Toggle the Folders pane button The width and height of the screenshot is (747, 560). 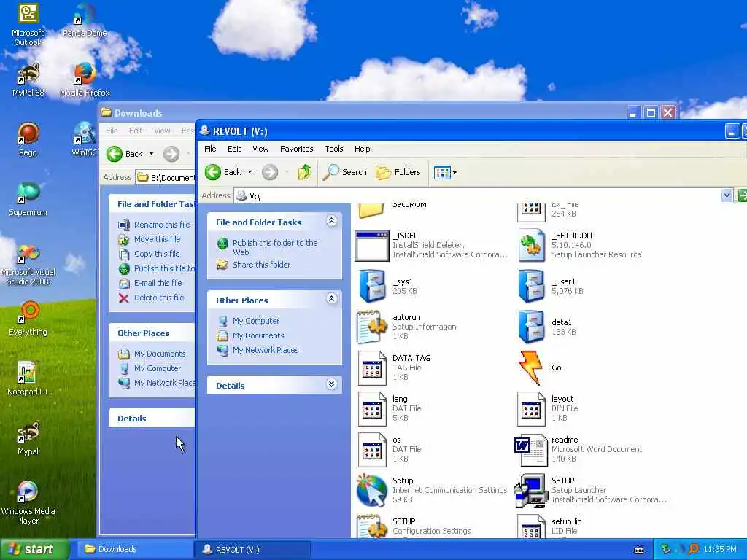coord(398,172)
